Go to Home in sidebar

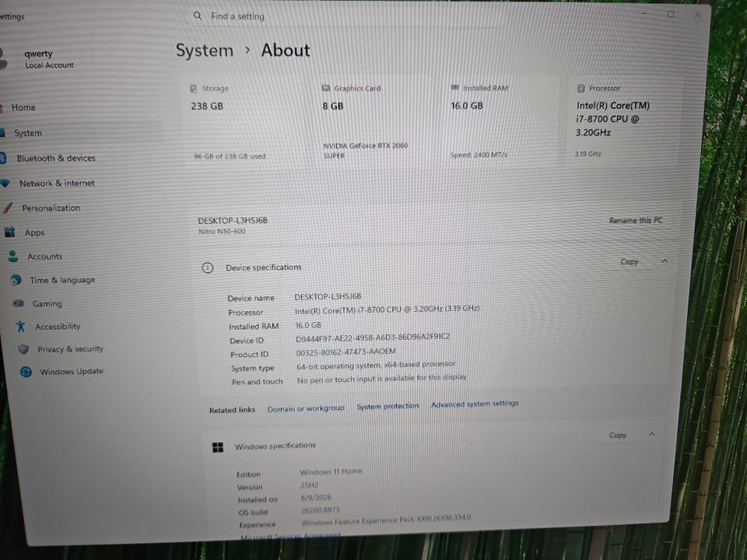(23, 107)
